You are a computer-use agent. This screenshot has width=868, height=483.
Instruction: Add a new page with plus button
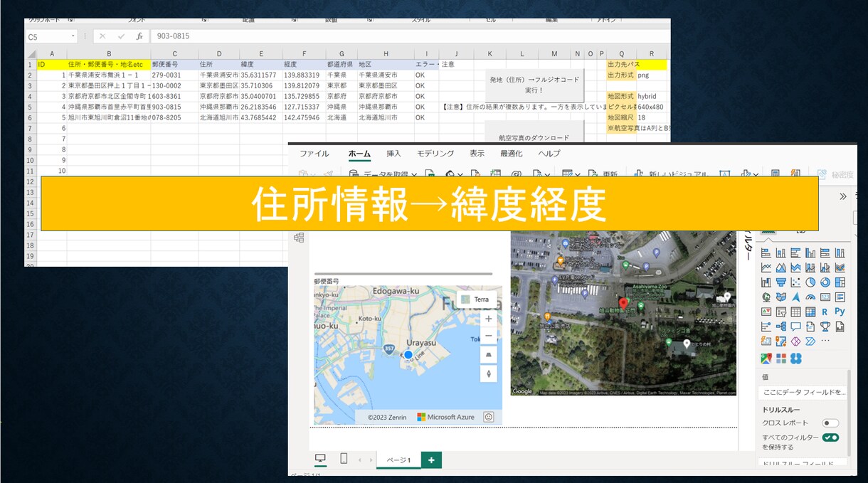coord(430,460)
